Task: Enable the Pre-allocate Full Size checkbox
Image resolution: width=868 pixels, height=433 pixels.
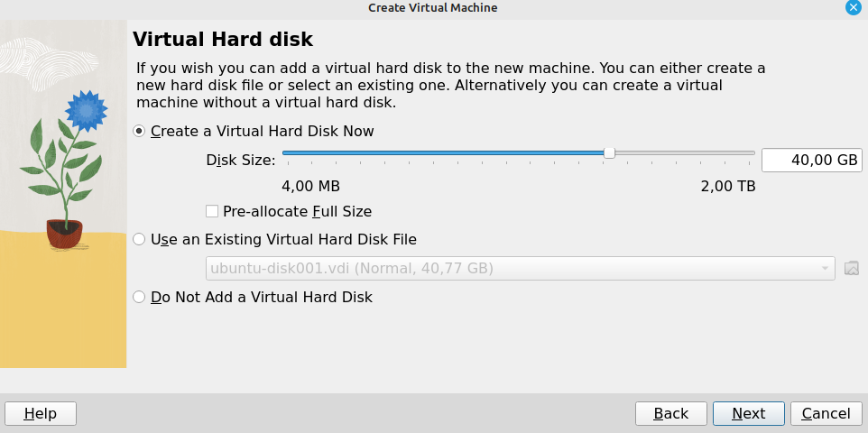Action: tap(212, 212)
